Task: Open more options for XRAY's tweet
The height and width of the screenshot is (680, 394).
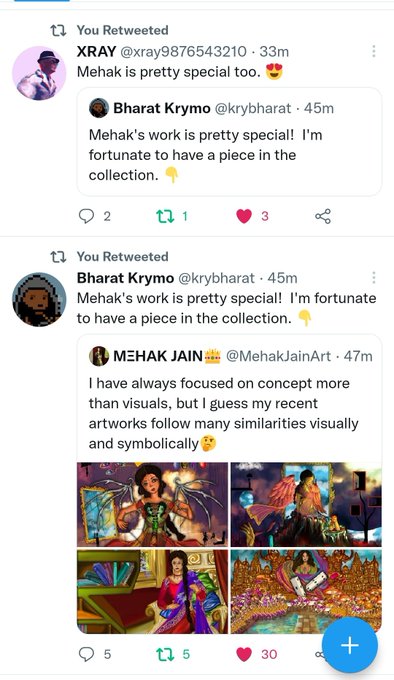Action: [x=373, y=51]
